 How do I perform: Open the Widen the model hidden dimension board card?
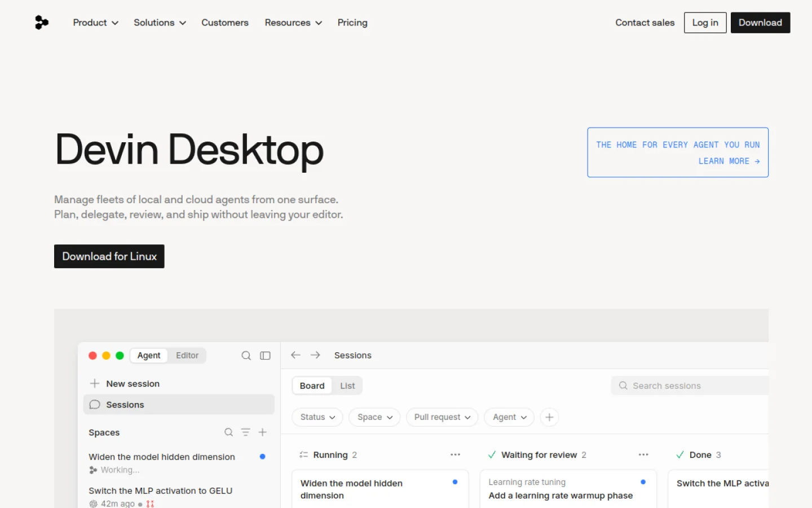point(380,489)
